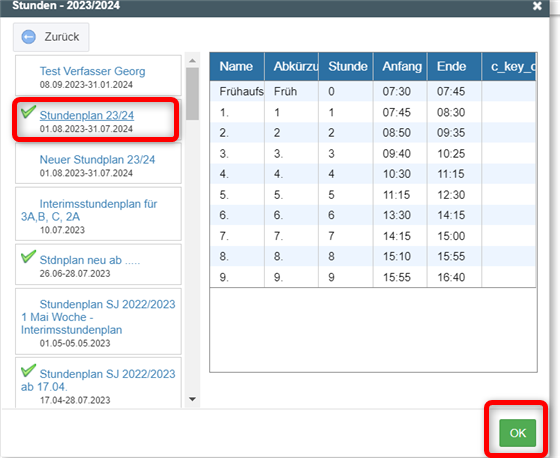Click the Anfang column header
Image resolution: width=560 pixels, height=458 pixels.
(x=400, y=66)
